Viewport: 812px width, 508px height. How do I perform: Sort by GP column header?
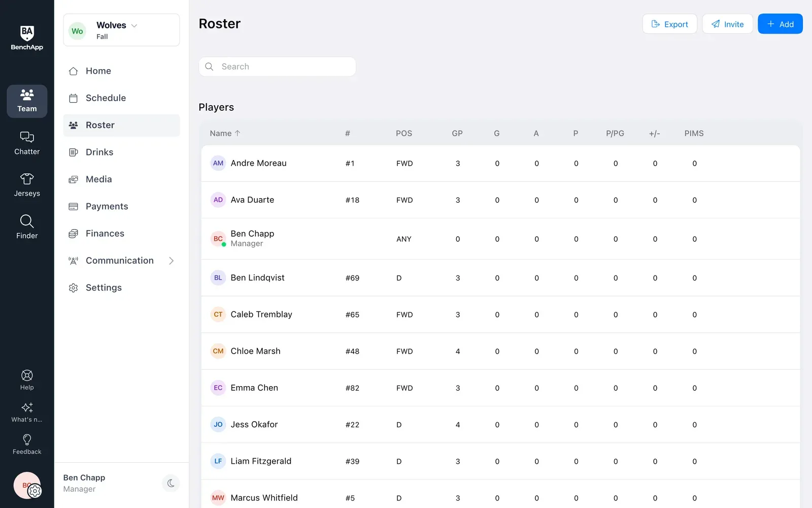coord(457,133)
